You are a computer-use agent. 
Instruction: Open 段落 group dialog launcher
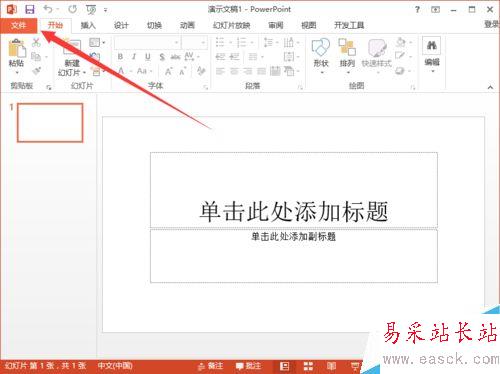click(300, 87)
